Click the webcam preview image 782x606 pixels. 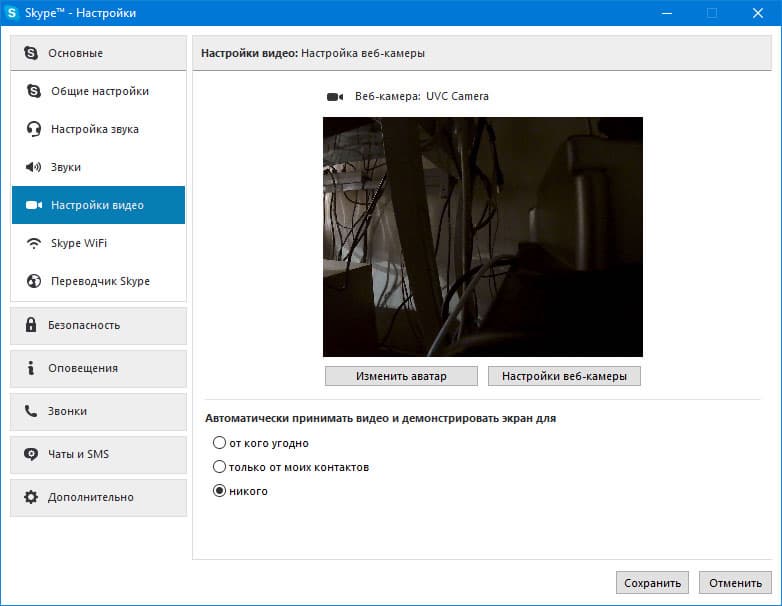(x=483, y=237)
